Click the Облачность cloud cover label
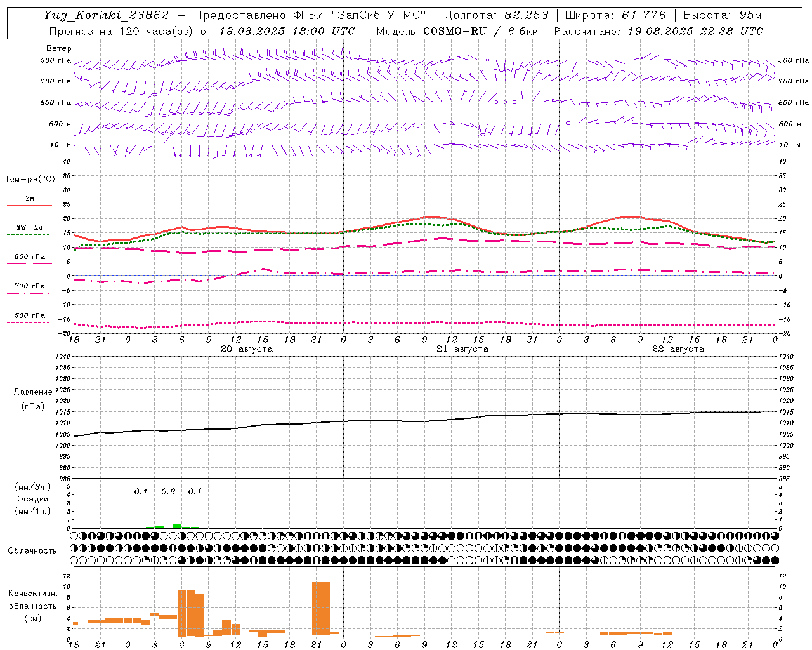 32,551
